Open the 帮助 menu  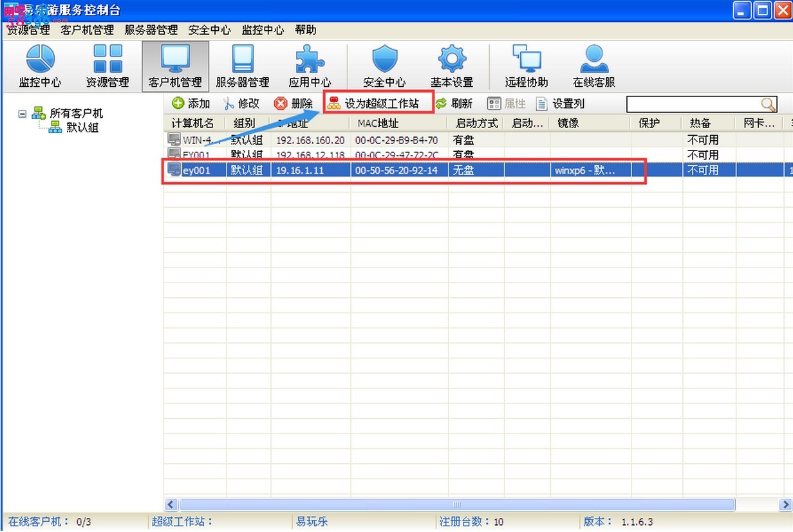click(306, 30)
